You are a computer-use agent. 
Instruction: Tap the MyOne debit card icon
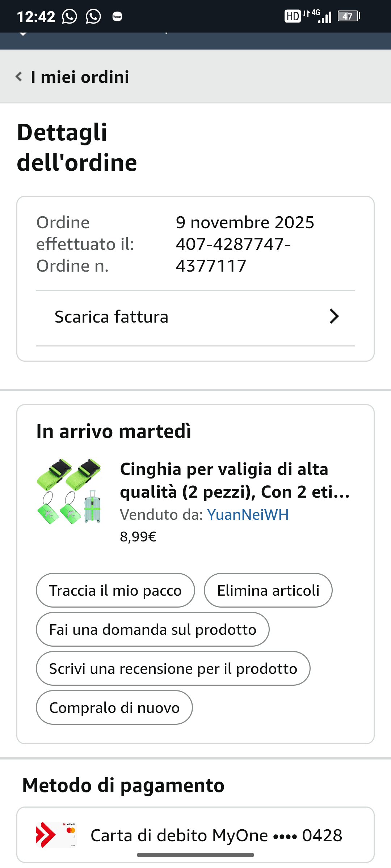pyautogui.click(x=56, y=835)
